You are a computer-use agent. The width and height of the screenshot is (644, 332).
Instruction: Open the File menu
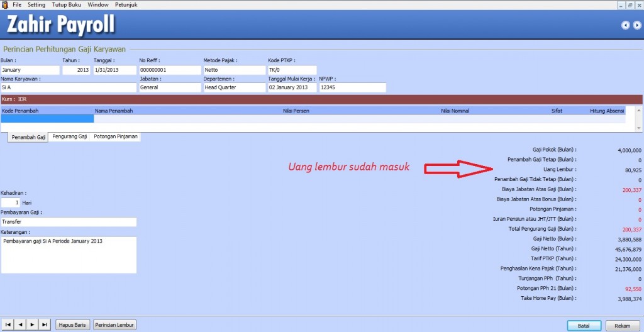click(x=17, y=4)
